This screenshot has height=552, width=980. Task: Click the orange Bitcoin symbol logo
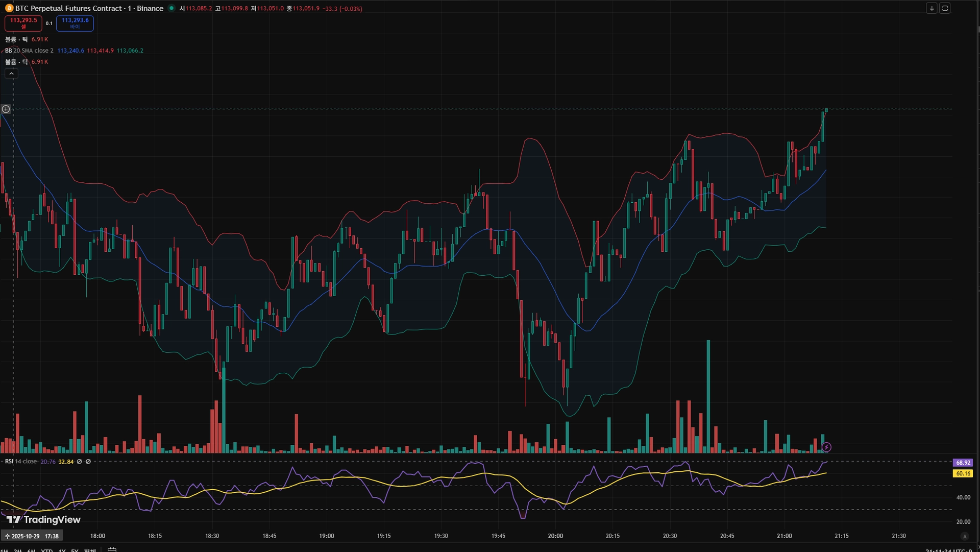click(x=9, y=8)
